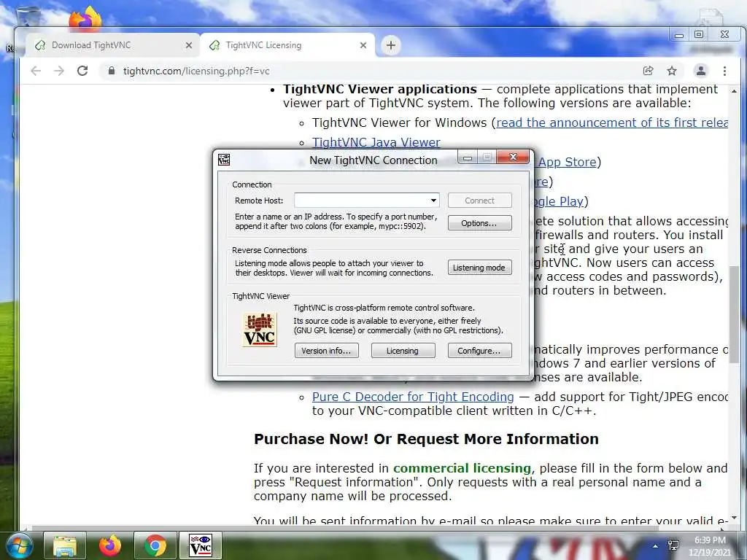This screenshot has width=747, height=560.
Task: Switch to the Download TightVNC tab
Action: coord(112,45)
